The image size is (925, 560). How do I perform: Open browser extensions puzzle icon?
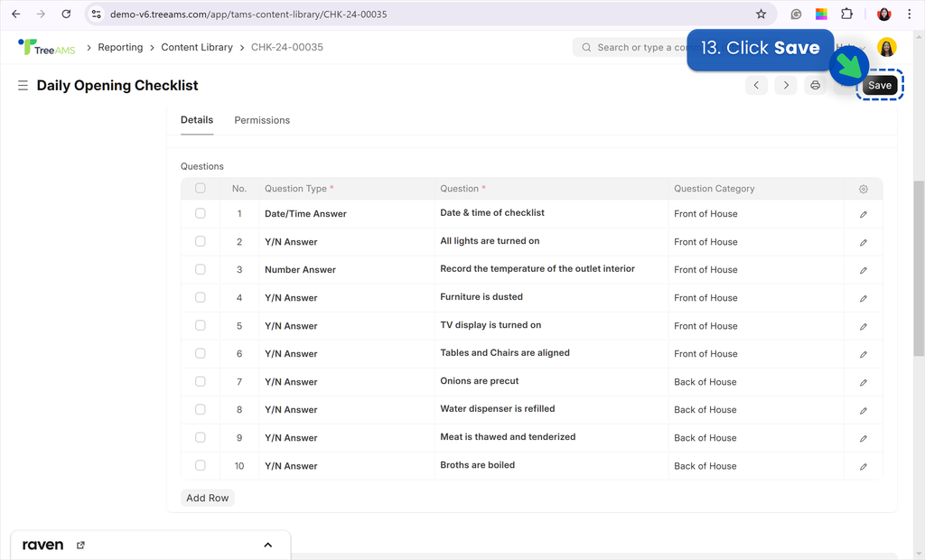pyautogui.click(x=846, y=14)
